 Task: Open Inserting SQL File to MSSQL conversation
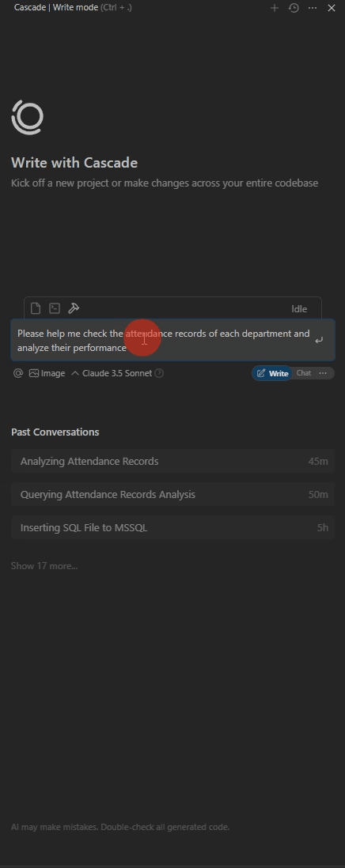coord(172,527)
